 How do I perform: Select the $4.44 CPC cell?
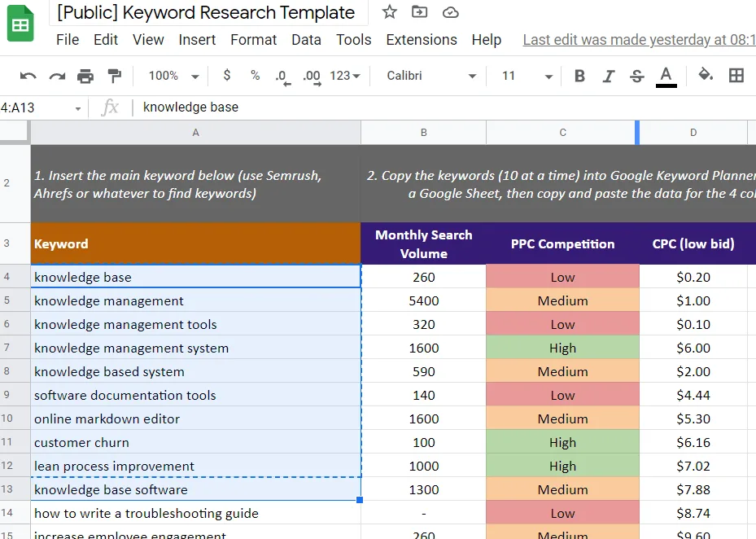click(x=693, y=395)
